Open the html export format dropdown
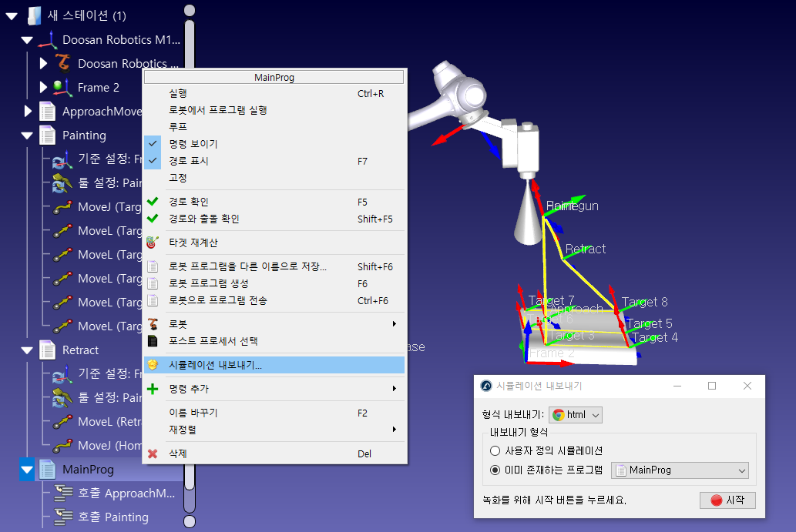 tap(576, 415)
